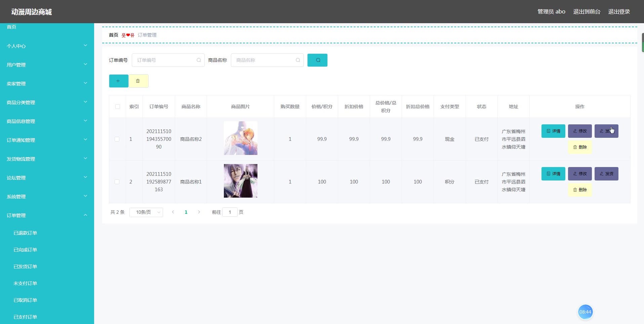644x324 pixels.
Task: Click 积分 payment type cell
Action: 450,182
